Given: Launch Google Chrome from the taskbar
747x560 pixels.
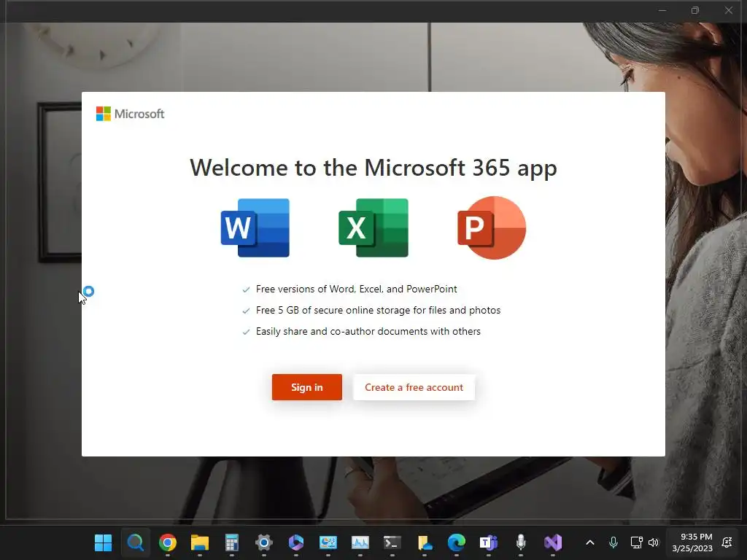Looking at the screenshot, I should click(168, 542).
